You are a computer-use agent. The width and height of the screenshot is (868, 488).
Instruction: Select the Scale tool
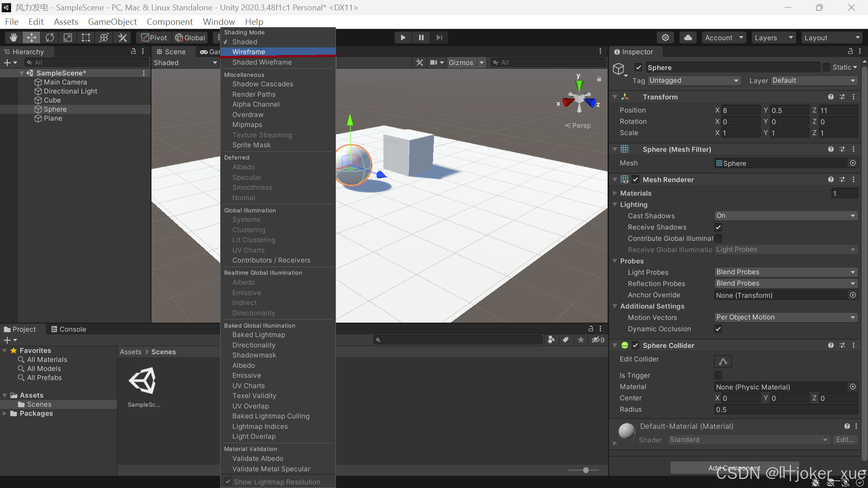pos(67,38)
